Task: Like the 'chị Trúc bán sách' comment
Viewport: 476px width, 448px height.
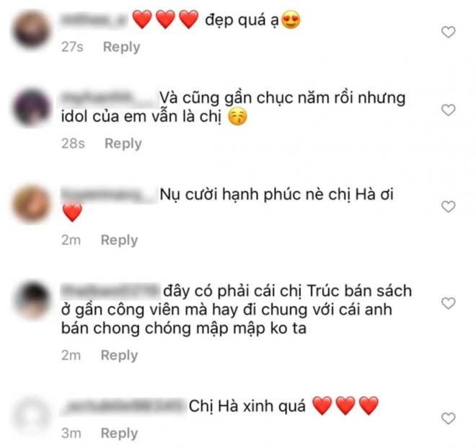Action: [448, 303]
